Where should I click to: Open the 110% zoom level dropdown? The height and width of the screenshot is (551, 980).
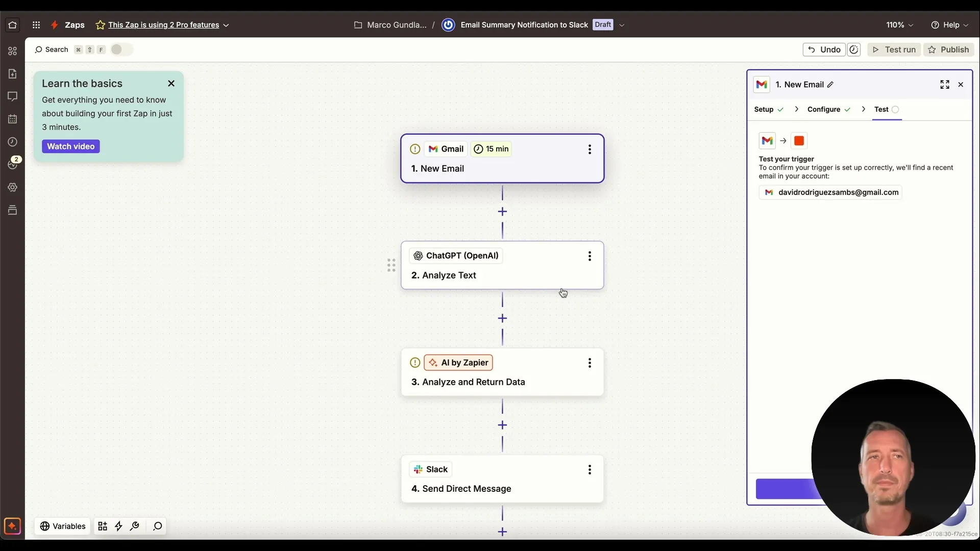click(899, 24)
